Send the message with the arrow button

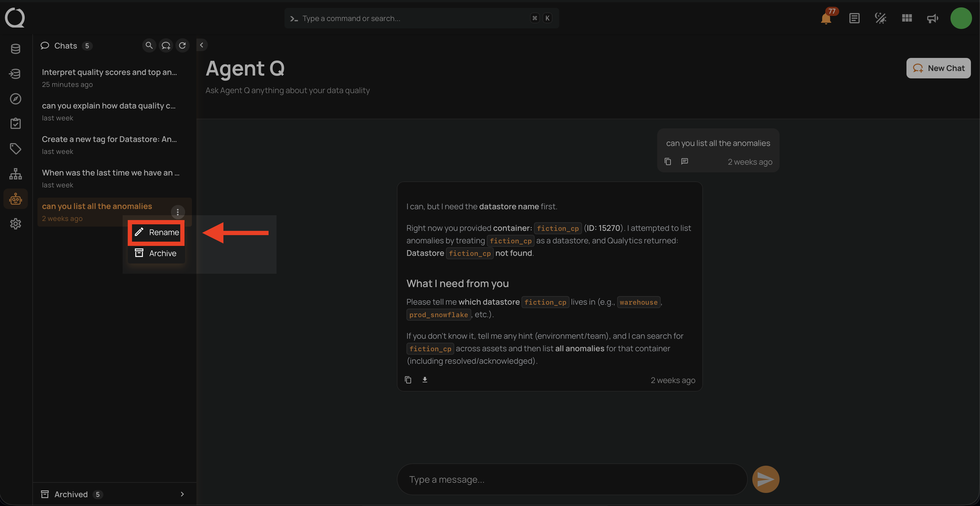(765, 479)
